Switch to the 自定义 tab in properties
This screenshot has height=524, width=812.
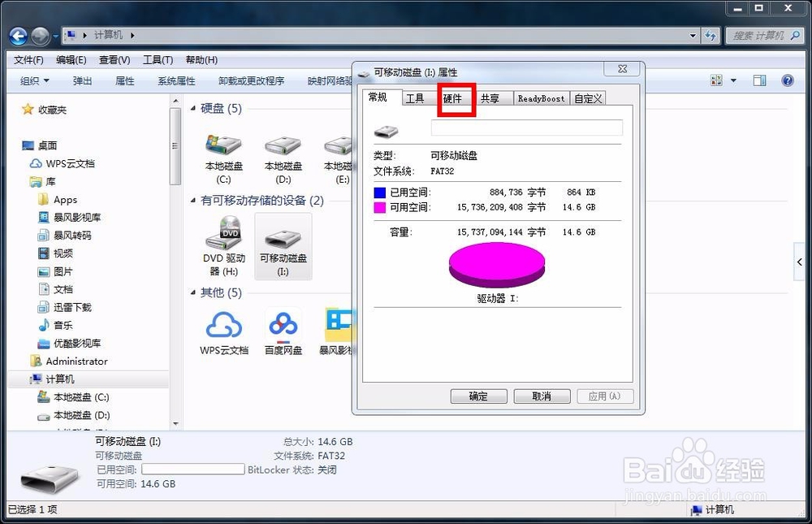point(588,98)
